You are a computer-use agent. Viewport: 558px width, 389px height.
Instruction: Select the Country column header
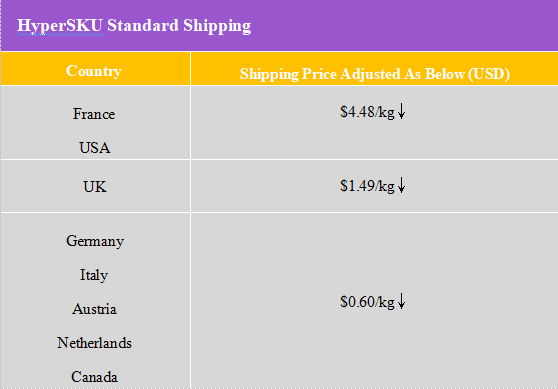(x=94, y=71)
